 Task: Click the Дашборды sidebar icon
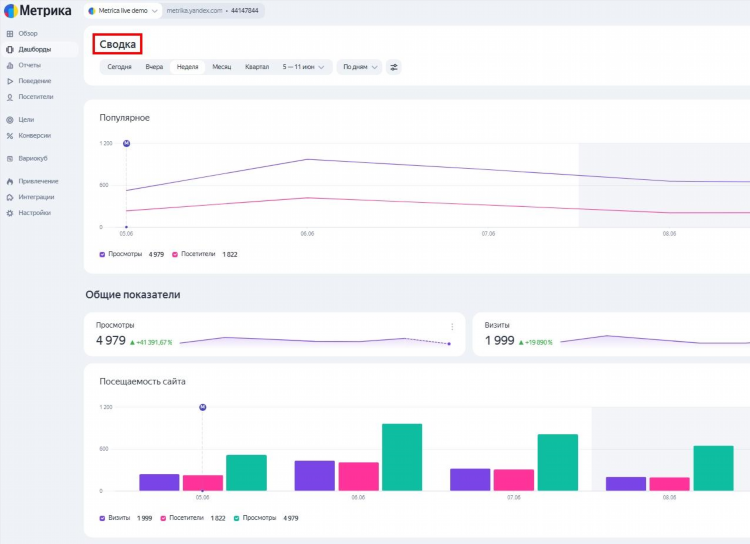pyautogui.click(x=10, y=49)
